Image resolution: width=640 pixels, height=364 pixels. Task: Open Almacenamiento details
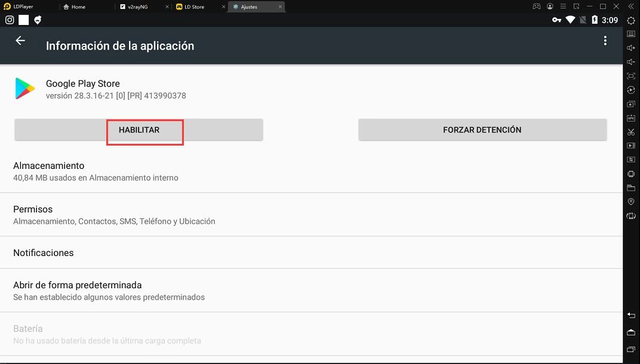pyautogui.click(x=312, y=171)
